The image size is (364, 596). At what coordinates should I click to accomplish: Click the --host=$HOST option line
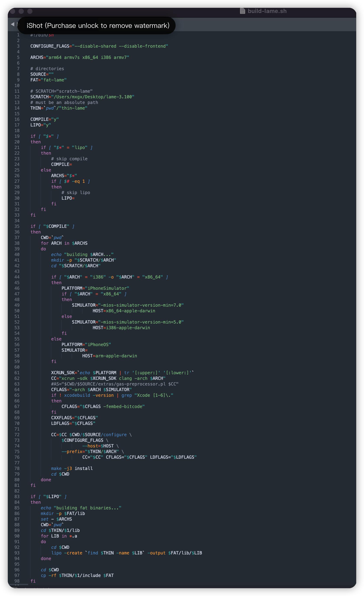tap(100, 446)
